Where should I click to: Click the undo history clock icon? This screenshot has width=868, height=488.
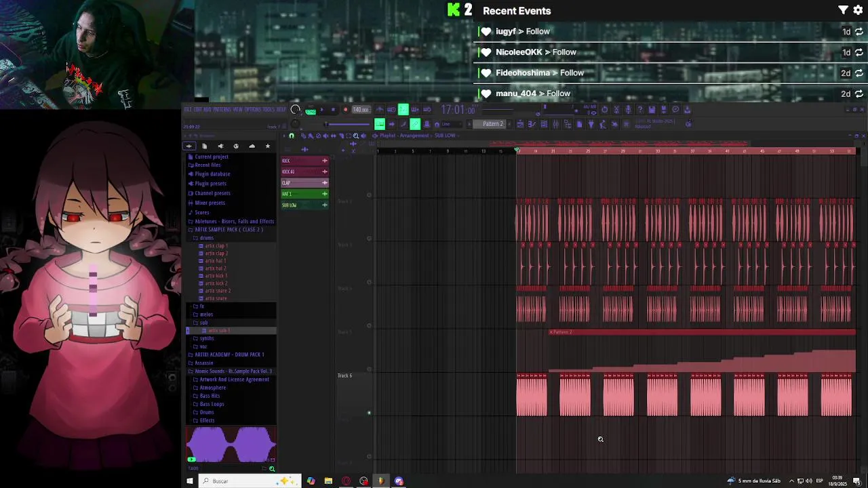[604, 110]
